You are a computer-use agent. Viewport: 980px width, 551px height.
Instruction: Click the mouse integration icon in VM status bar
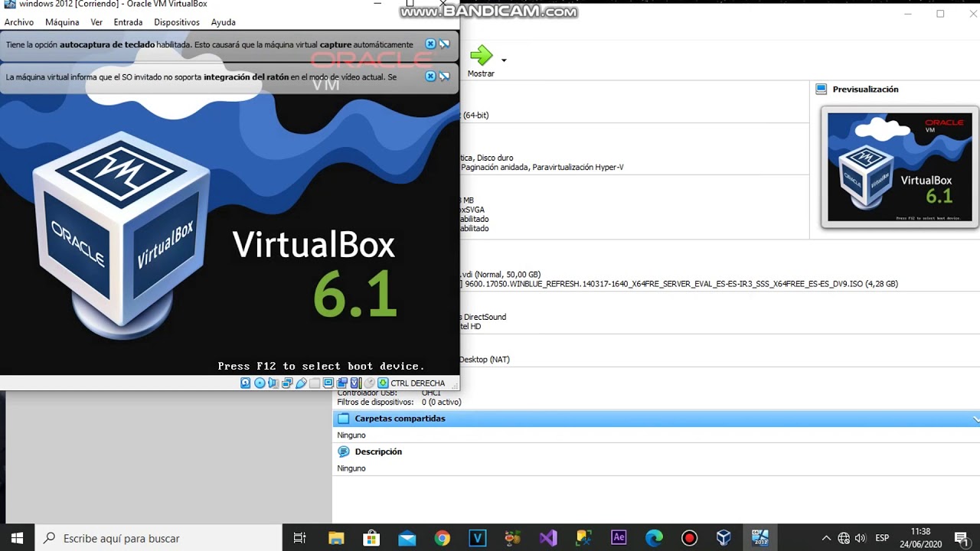click(369, 383)
